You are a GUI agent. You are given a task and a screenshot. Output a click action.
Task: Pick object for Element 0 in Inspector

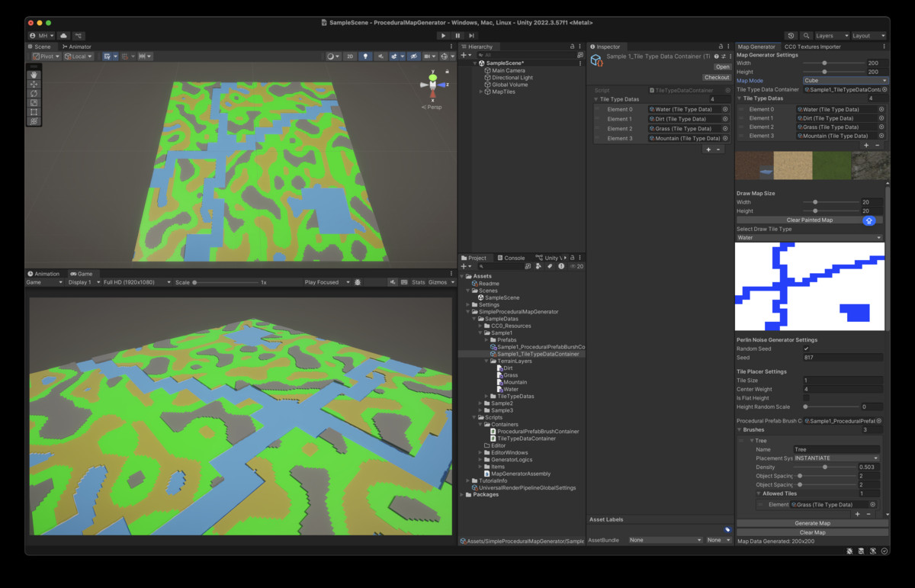click(x=725, y=109)
